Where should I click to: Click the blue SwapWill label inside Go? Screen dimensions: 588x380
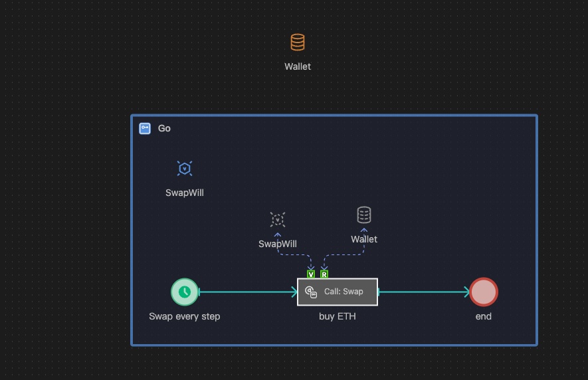pos(185,193)
